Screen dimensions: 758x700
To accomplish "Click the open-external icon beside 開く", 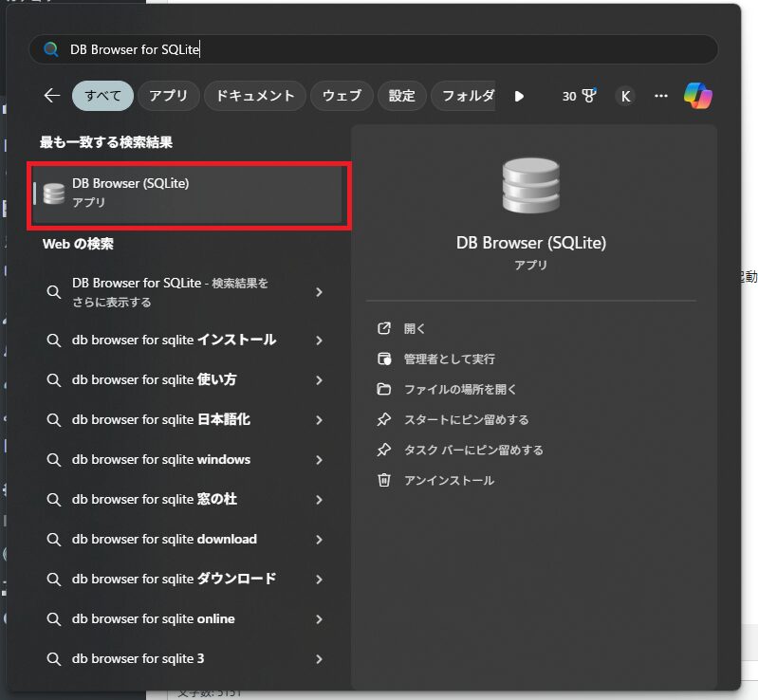I will click(384, 329).
